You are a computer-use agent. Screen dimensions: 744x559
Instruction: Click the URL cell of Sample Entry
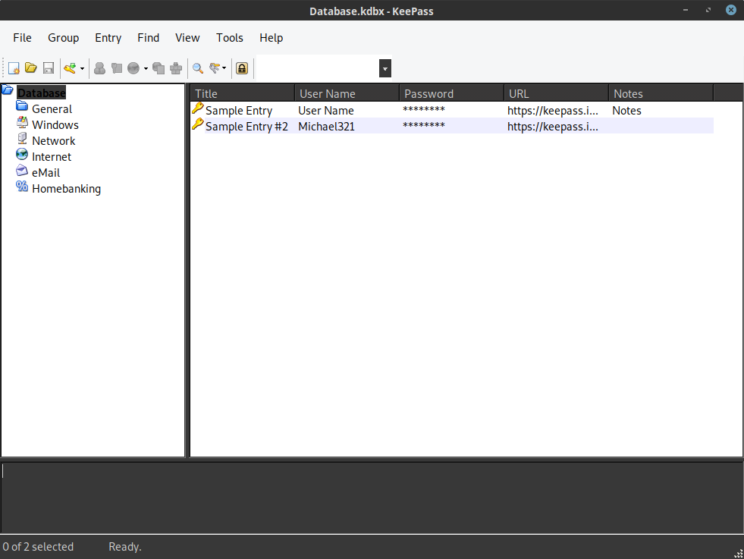coord(553,111)
